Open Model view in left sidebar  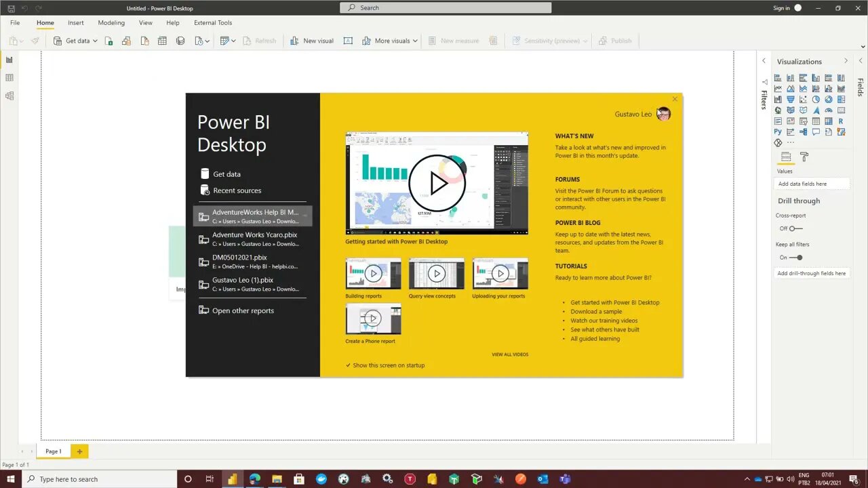(9, 96)
